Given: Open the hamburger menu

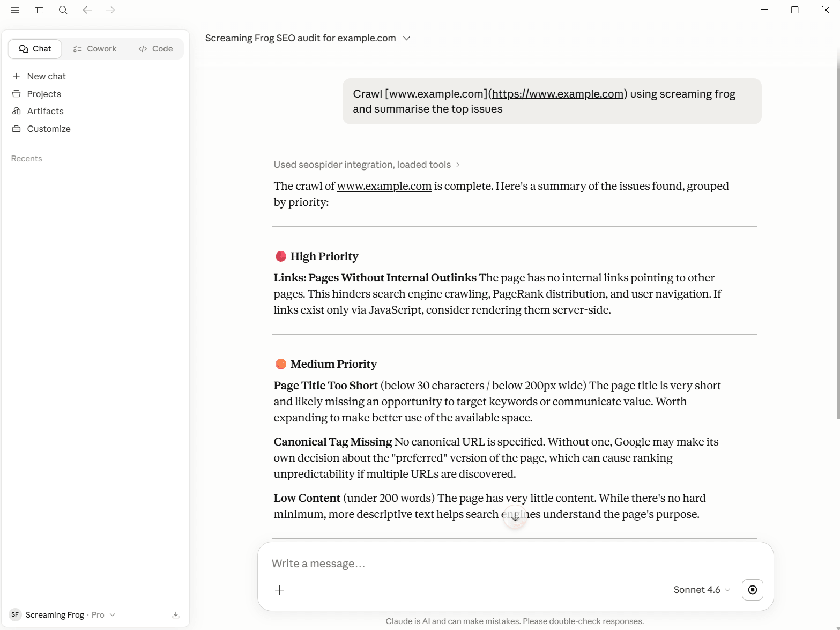Looking at the screenshot, I should (15, 10).
